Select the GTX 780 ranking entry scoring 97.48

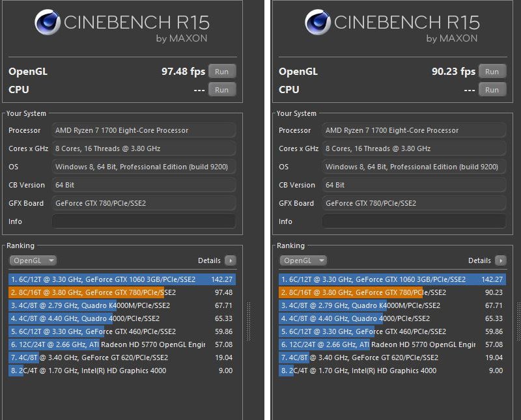click(121, 292)
